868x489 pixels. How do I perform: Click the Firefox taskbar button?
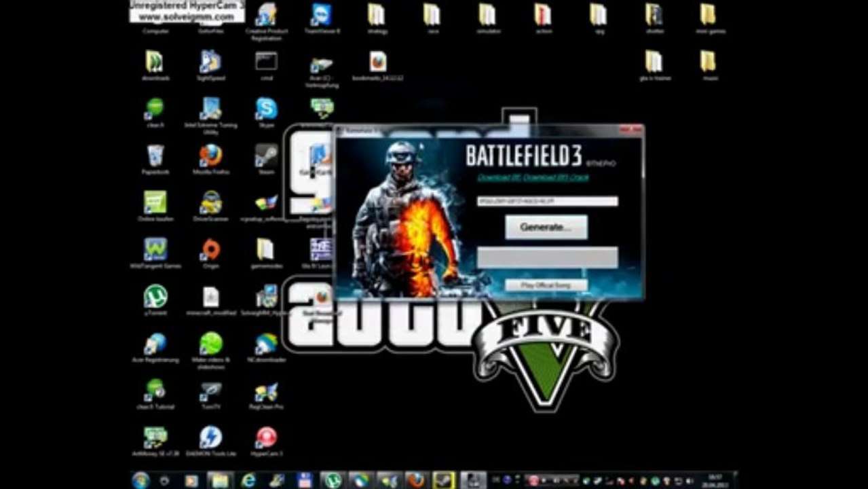[416, 480]
